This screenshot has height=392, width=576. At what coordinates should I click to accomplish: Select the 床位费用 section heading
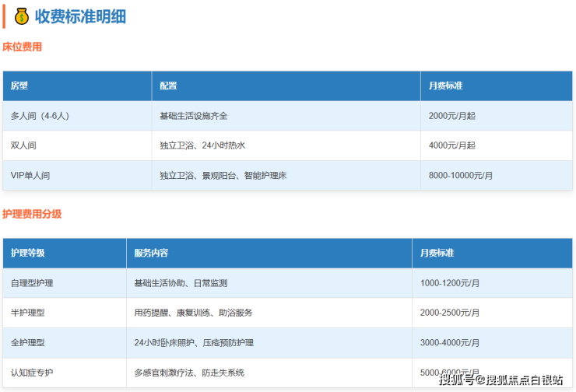pos(23,47)
